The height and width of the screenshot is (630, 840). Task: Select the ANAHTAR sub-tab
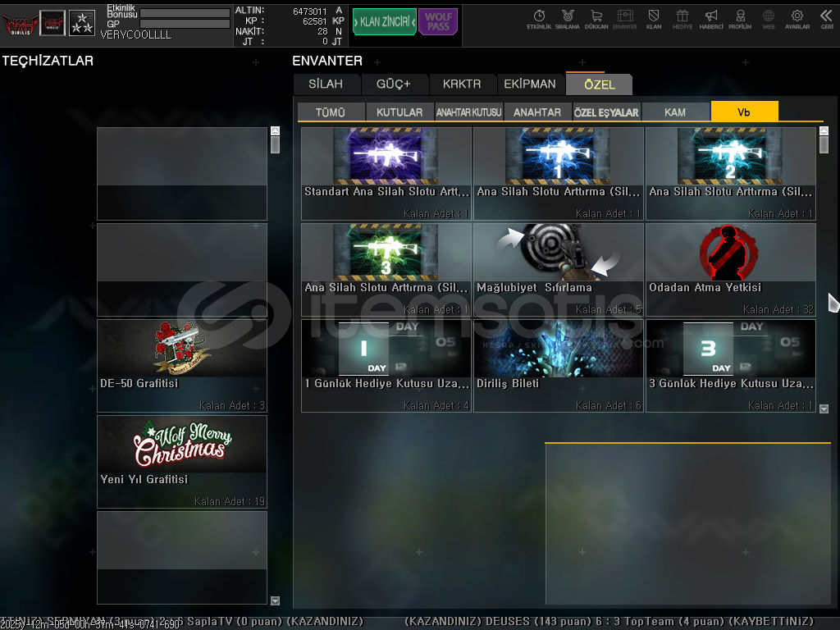tap(537, 112)
